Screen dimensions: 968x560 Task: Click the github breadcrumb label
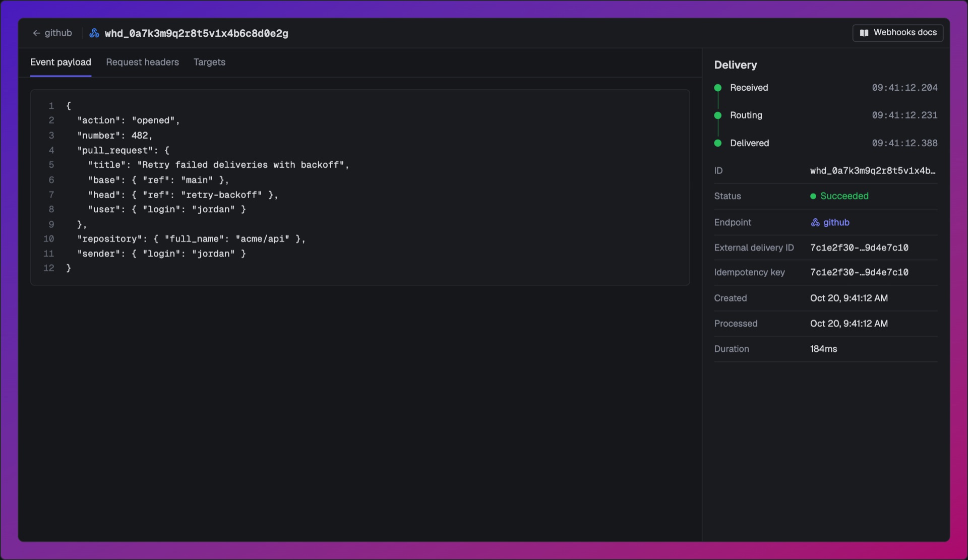(x=58, y=33)
